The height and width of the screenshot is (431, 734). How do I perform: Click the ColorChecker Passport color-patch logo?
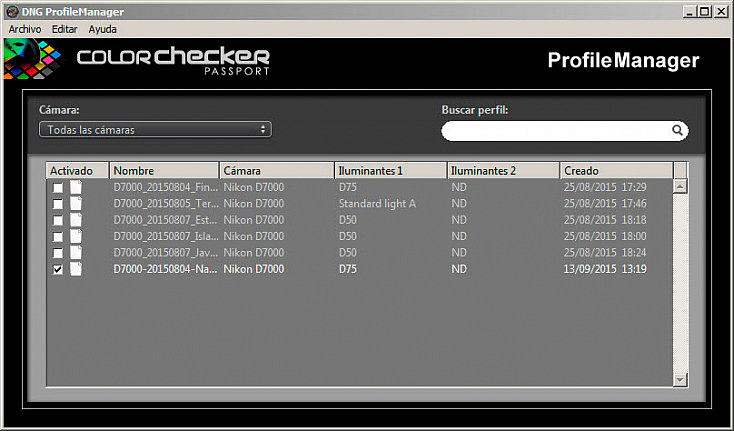pyautogui.click(x=32, y=59)
